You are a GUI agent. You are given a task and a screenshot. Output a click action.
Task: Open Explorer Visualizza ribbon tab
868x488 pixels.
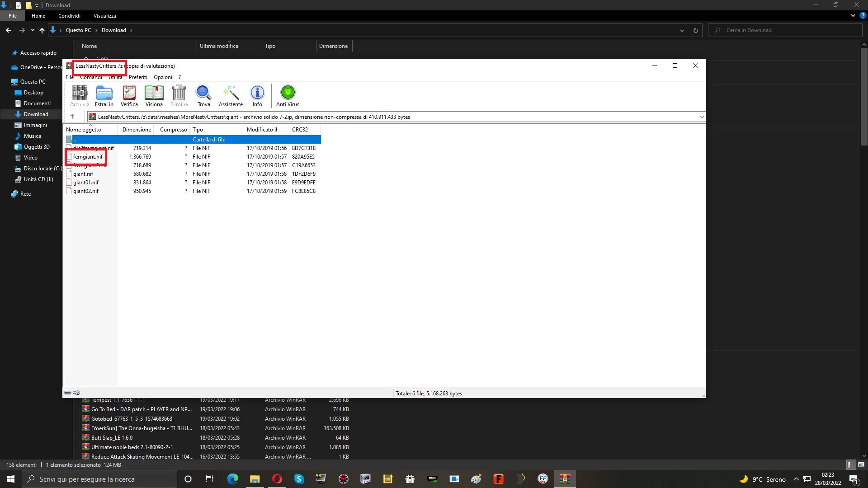(x=104, y=16)
